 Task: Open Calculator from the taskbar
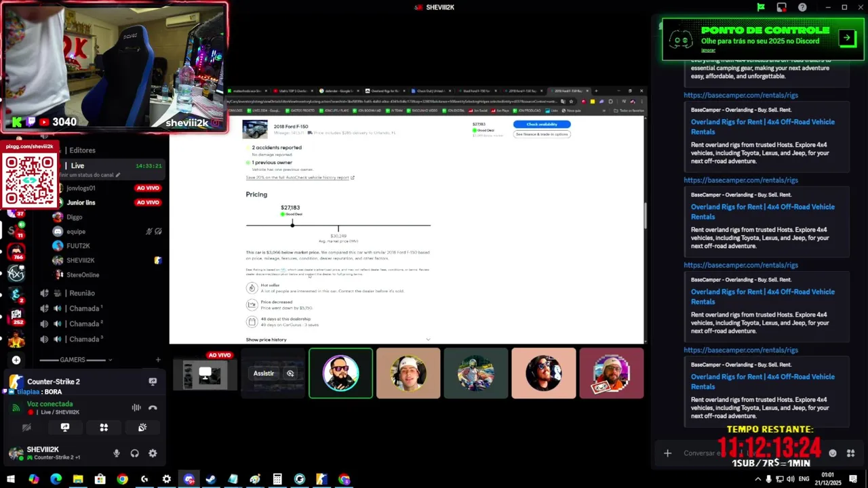[277, 479]
